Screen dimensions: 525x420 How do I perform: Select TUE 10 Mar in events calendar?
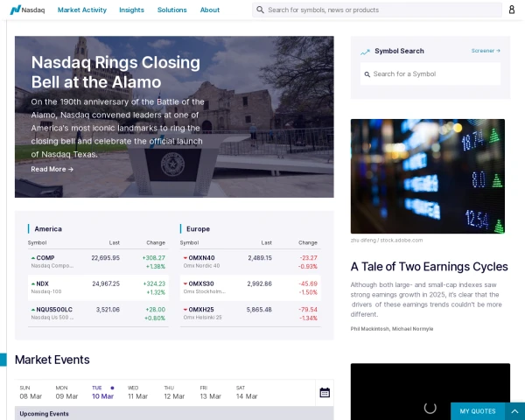click(x=102, y=392)
